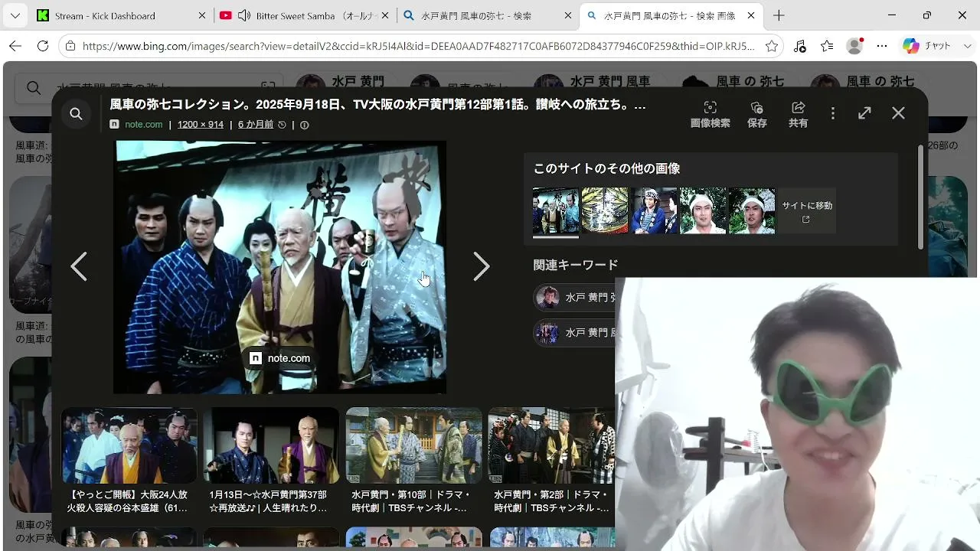Open the 1200 × 914 image size link

click(x=201, y=125)
